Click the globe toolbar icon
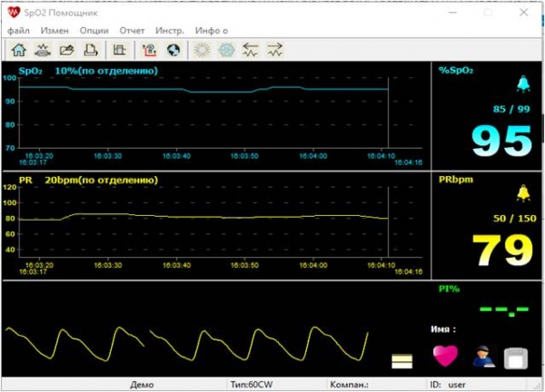545x392 pixels. (173, 50)
